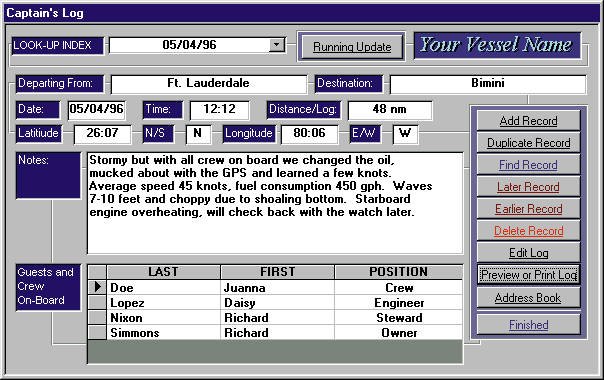Click the LAST column header
This screenshot has width=604, height=380.
pos(163,272)
